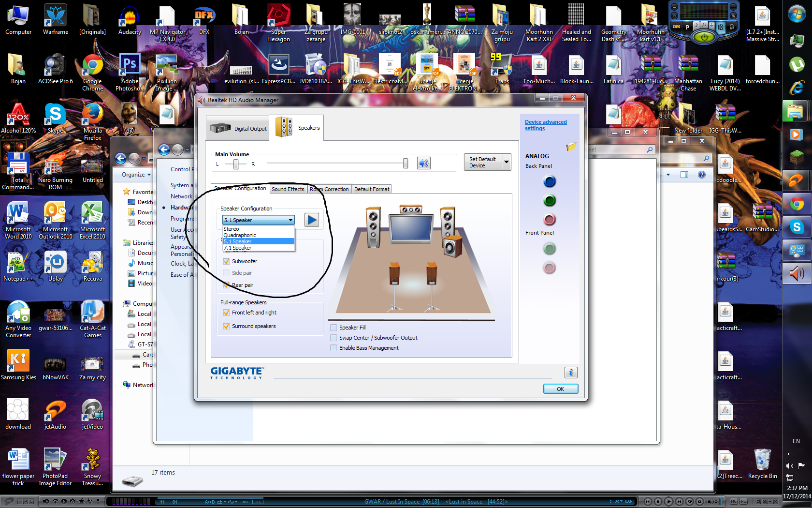This screenshot has width=812, height=508.
Task: Open Audacity desktop shortcut
Action: [x=130, y=20]
